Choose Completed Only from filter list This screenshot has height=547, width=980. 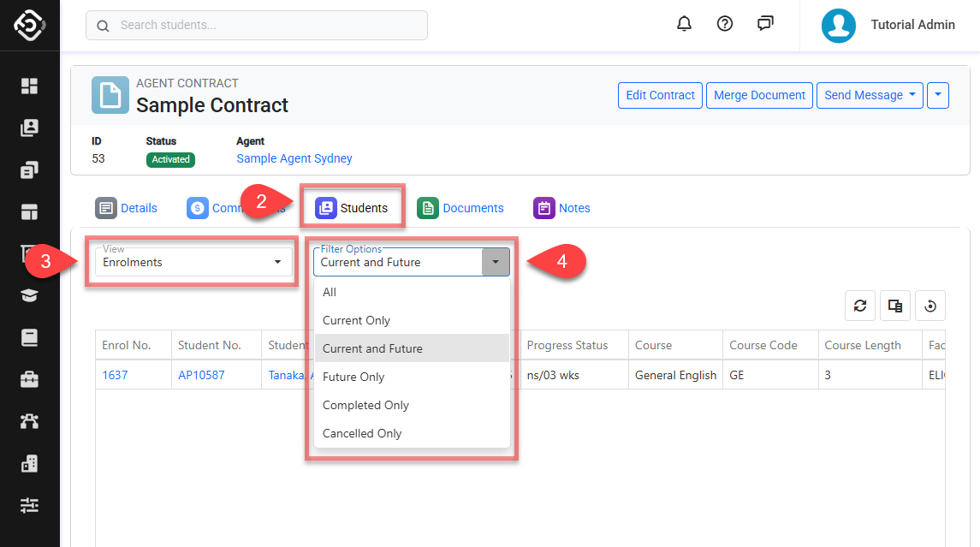[365, 405]
